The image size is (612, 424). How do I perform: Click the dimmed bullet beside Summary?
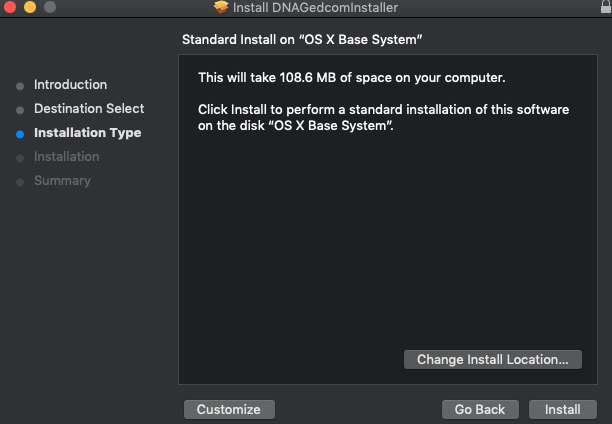click(20, 181)
